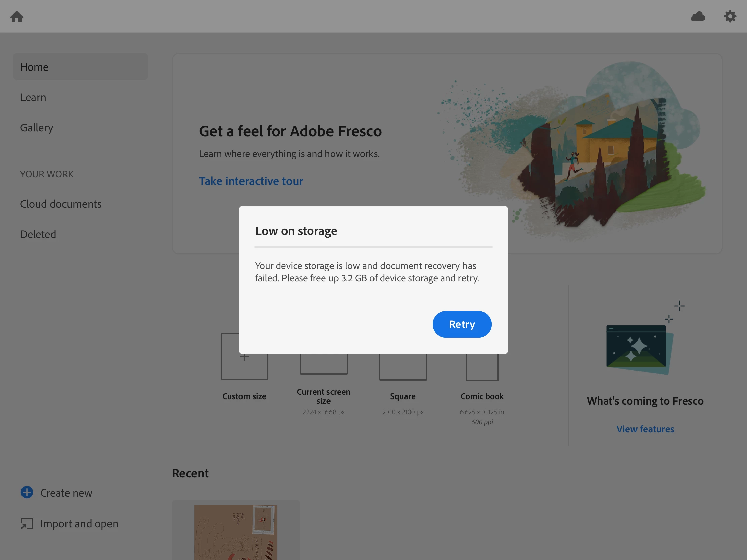Open cloud sync status icon

[698, 16]
